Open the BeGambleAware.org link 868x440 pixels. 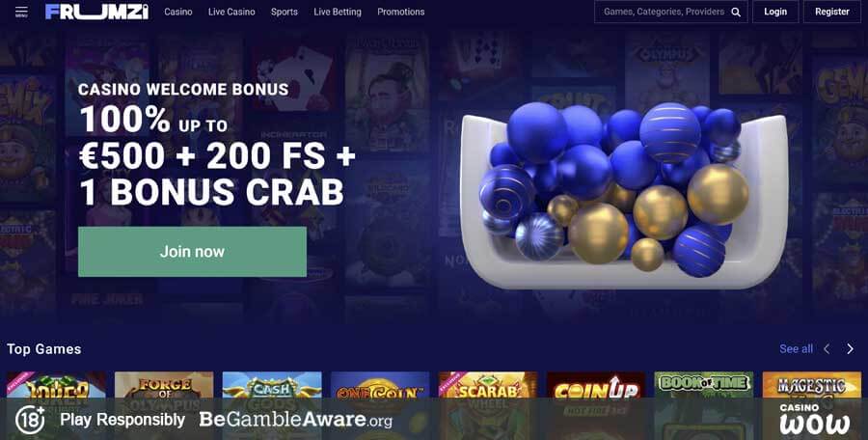pos(296,420)
